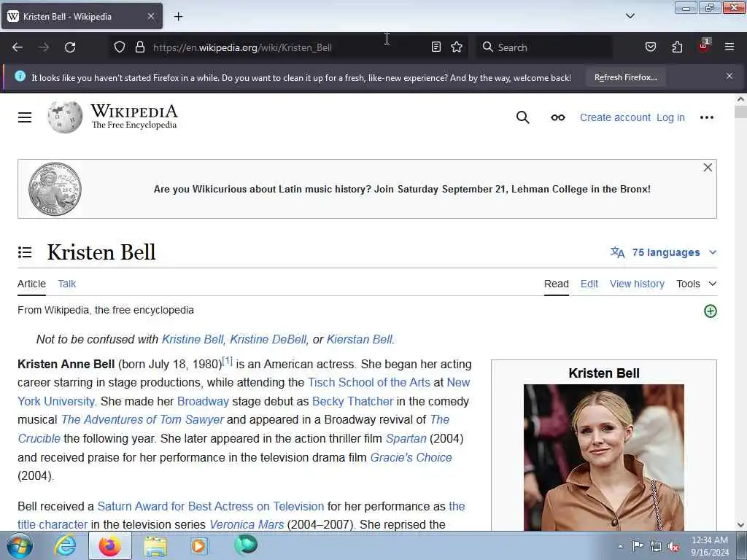The image size is (747, 560).
Task: Open the green round taskbar app icon
Action: coord(246,545)
